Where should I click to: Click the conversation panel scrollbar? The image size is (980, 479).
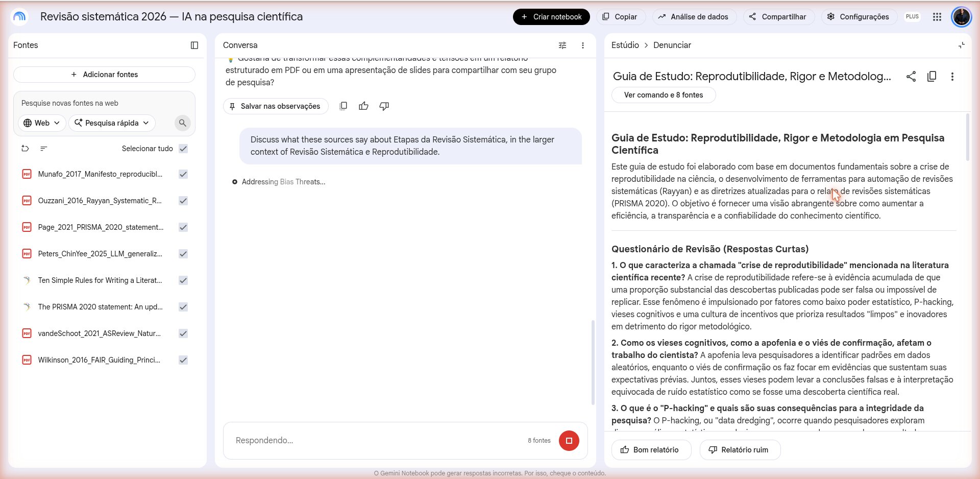pos(593,363)
